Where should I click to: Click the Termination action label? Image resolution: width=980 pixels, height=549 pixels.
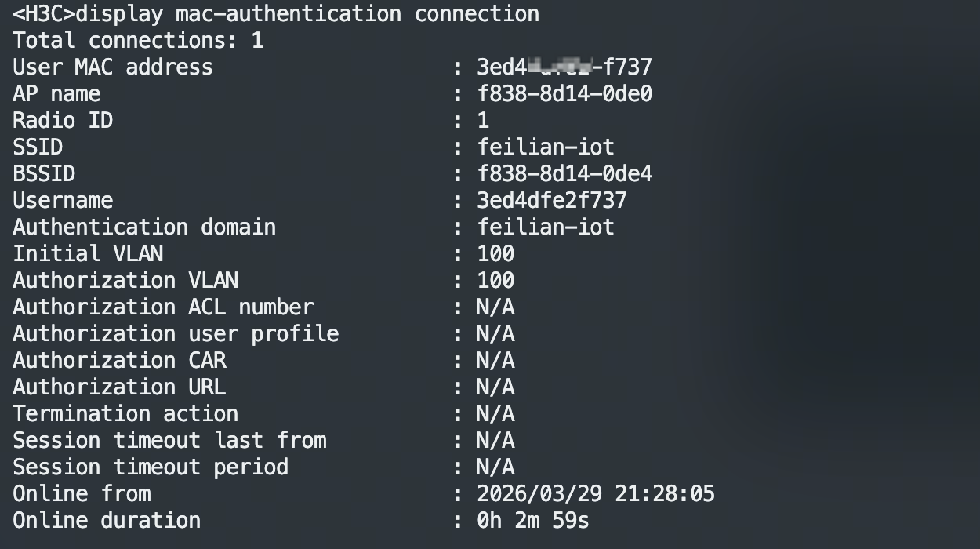pos(125,413)
